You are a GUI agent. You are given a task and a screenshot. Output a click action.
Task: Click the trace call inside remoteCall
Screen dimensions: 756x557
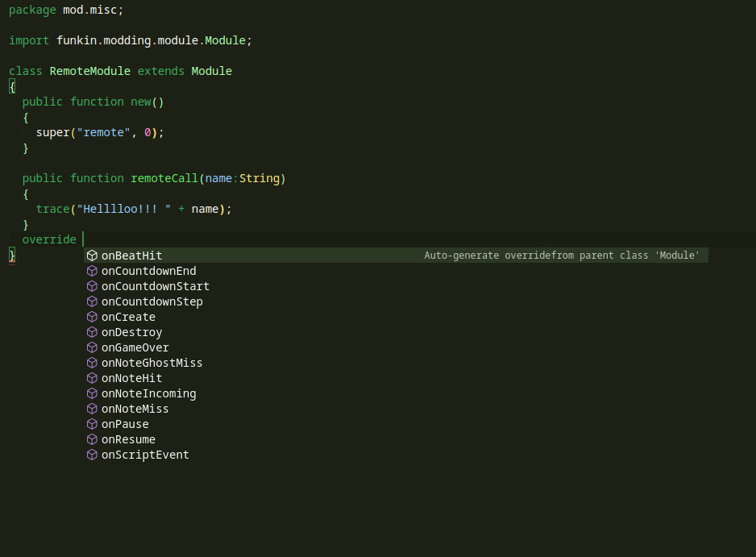pos(52,209)
